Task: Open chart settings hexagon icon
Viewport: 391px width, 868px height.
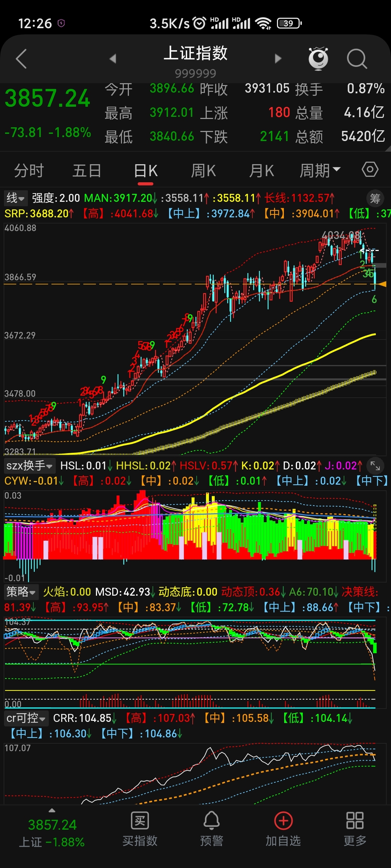Action: point(370,170)
